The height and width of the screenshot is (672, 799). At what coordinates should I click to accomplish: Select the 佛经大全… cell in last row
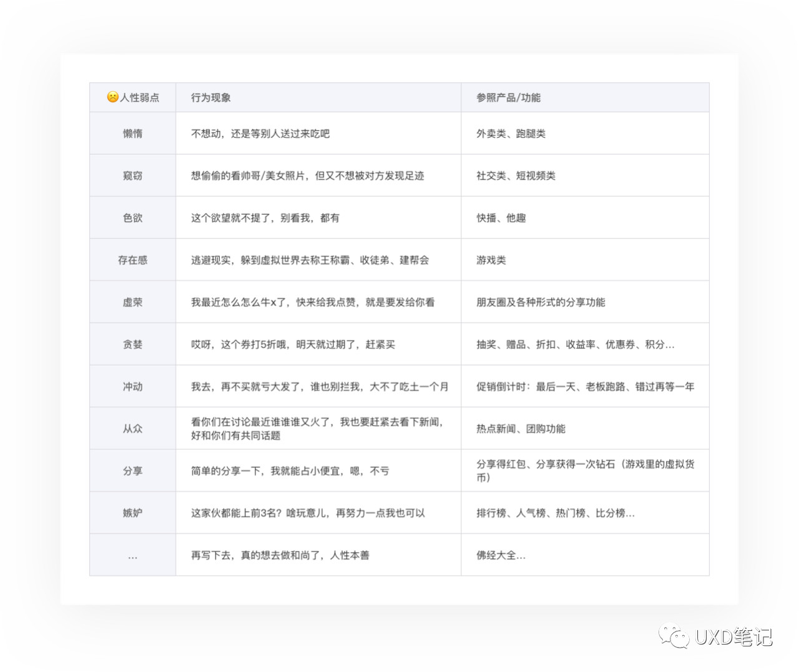pyautogui.click(x=501, y=555)
